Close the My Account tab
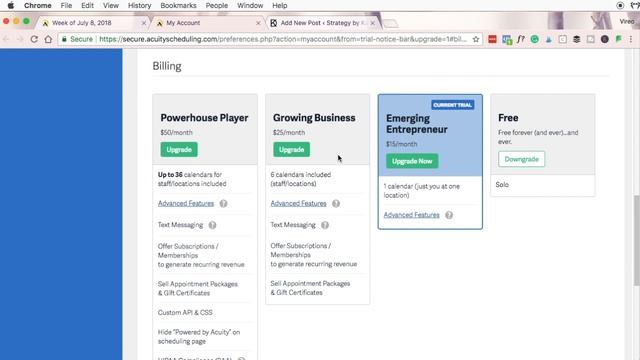 coord(258,23)
